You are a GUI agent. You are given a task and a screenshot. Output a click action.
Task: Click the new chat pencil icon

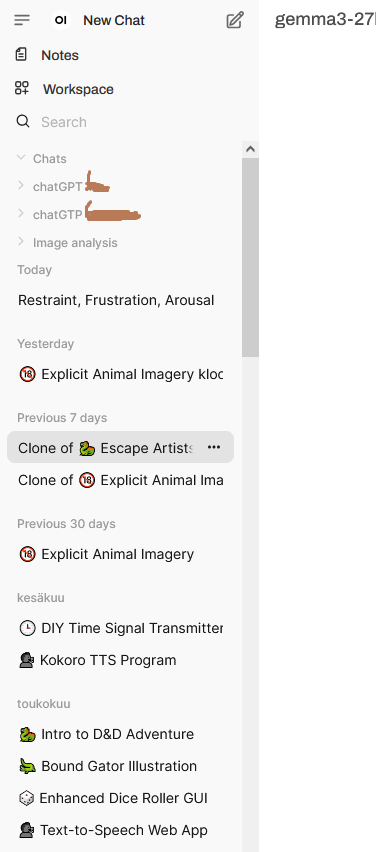click(235, 21)
